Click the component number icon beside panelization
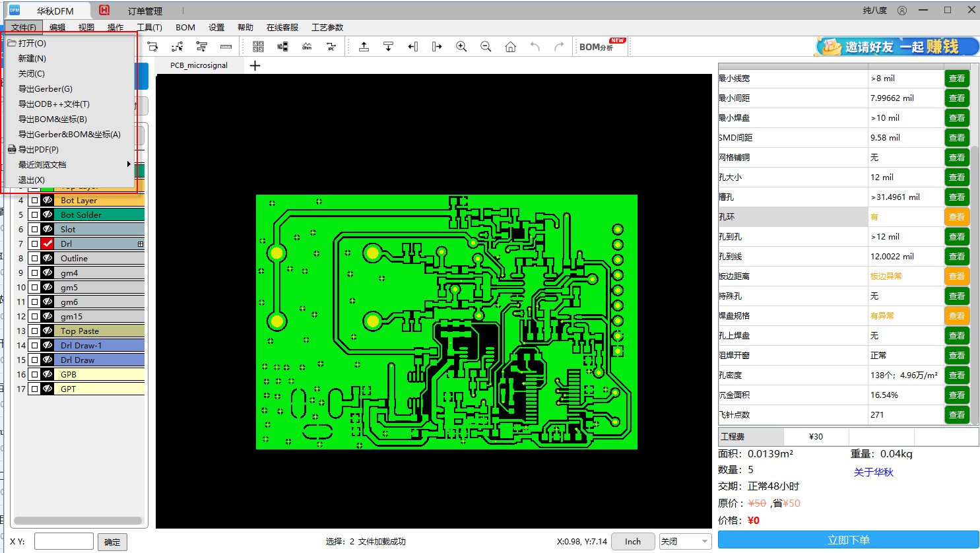Viewport: 980px width, 553px height. (282, 46)
